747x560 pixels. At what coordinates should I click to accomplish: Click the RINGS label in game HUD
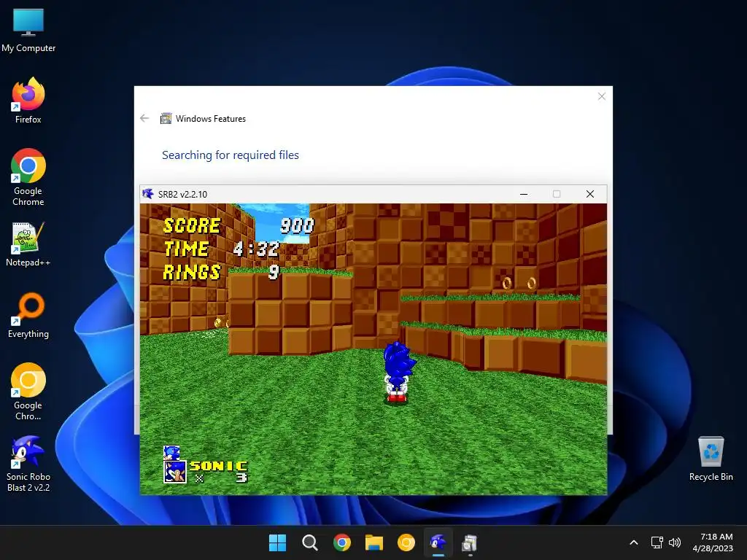click(x=192, y=272)
